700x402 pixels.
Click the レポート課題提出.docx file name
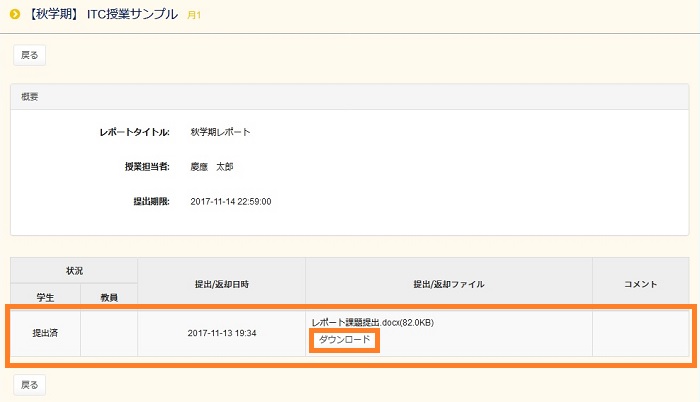pos(372,322)
